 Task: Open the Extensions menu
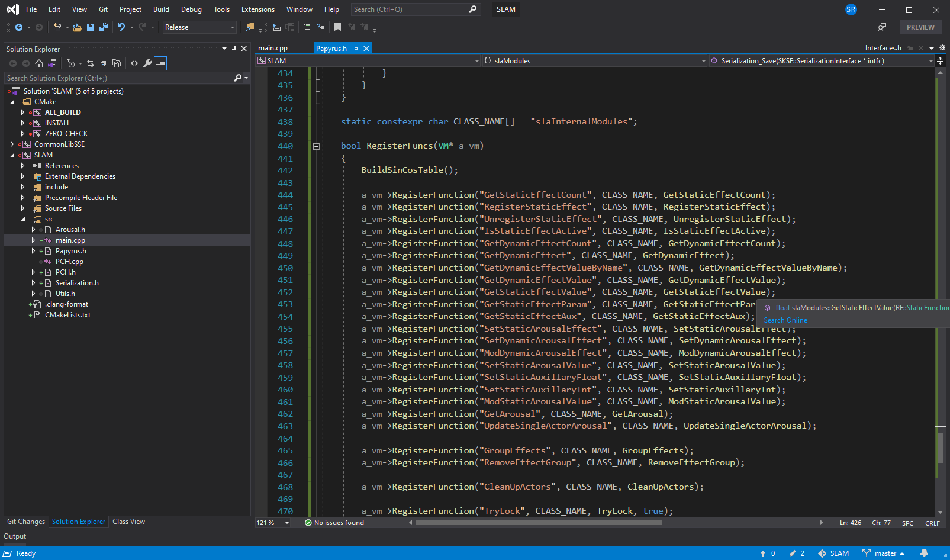[x=258, y=9]
